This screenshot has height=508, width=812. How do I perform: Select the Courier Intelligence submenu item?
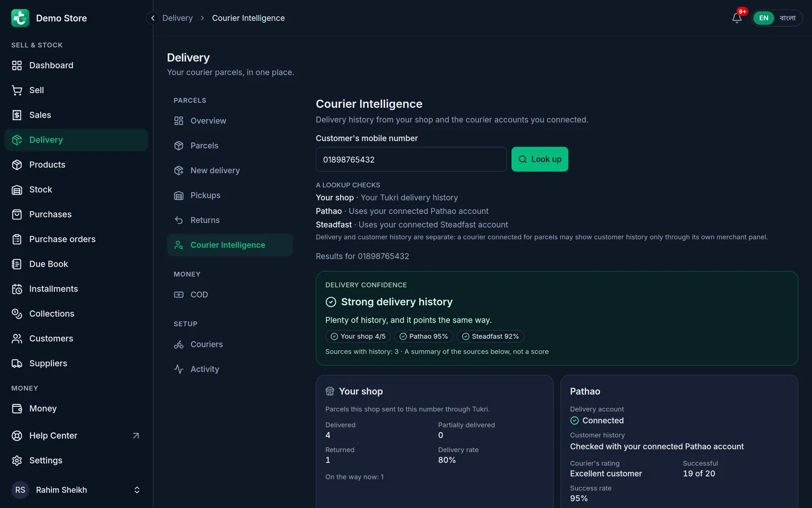[x=230, y=245]
